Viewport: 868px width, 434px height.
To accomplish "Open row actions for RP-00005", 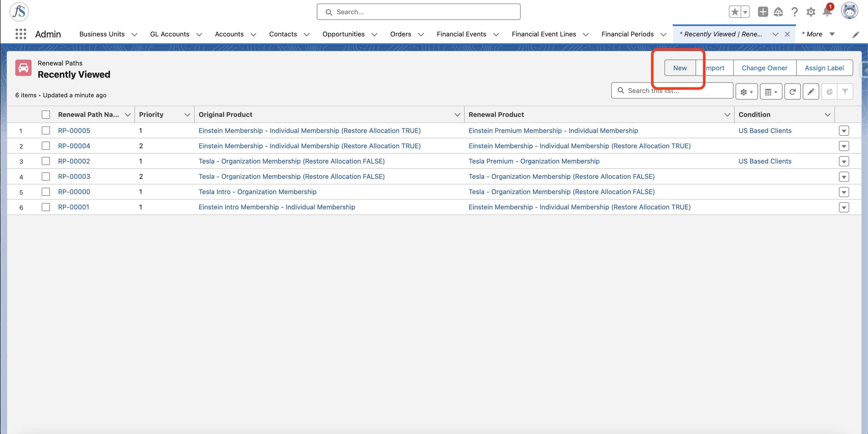I will tap(844, 131).
